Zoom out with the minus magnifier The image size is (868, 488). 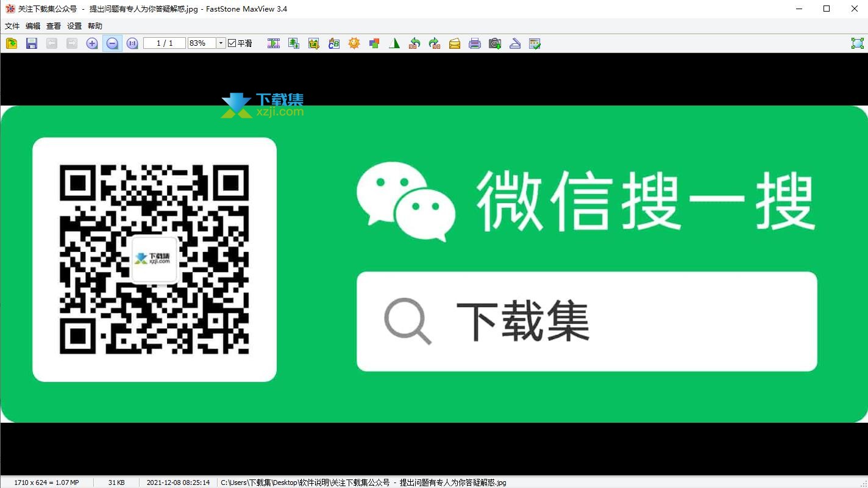[x=112, y=43]
